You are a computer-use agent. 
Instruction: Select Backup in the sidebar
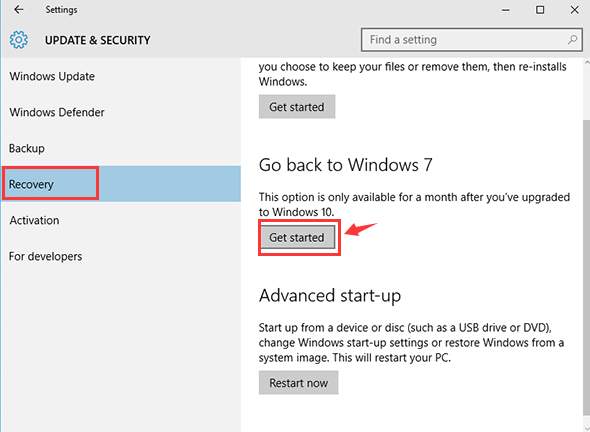27,148
